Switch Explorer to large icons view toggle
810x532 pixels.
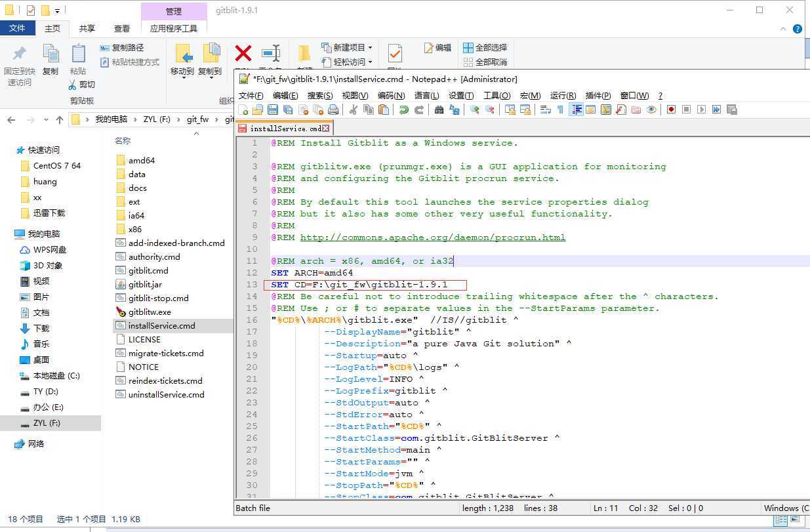[794, 520]
